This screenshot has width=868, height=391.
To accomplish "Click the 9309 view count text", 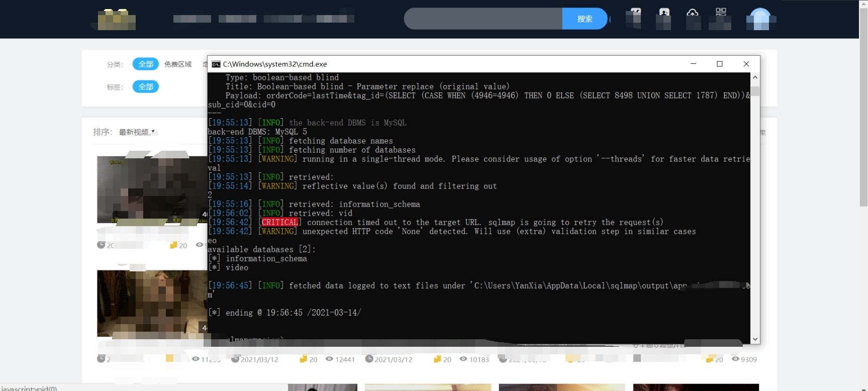I will pyautogui.click(x=749, y=360).
